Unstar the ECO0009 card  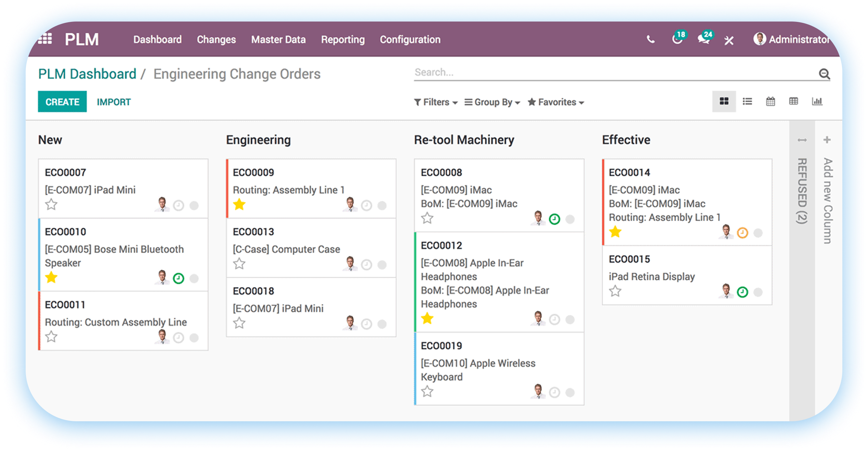click(x=239, y=205)
